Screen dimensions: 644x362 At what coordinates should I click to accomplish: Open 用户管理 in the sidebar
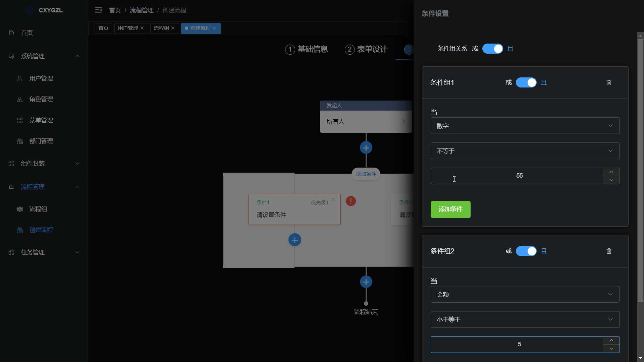(x=44, y=78)
